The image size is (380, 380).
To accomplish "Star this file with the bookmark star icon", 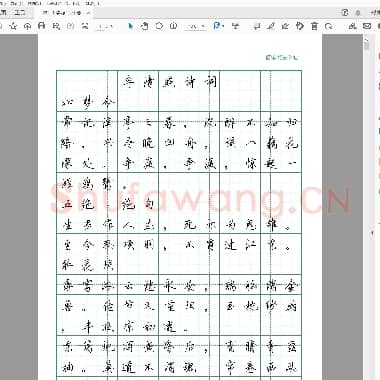I will 13,26.
